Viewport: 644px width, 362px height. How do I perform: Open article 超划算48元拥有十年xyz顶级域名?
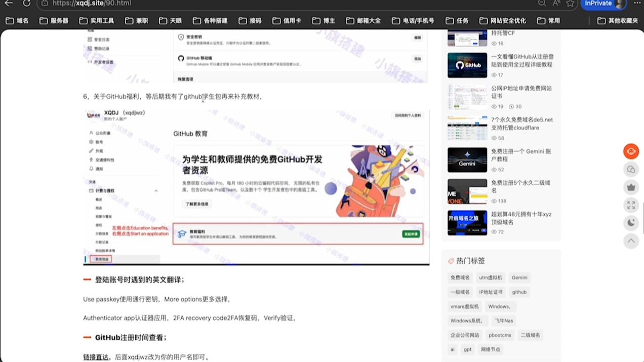coord(521,218)
